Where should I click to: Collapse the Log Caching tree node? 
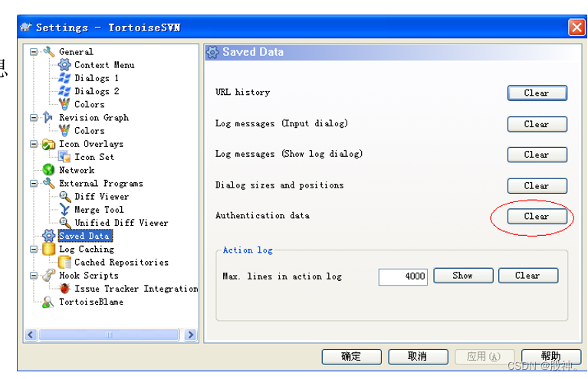click(34, 249)
